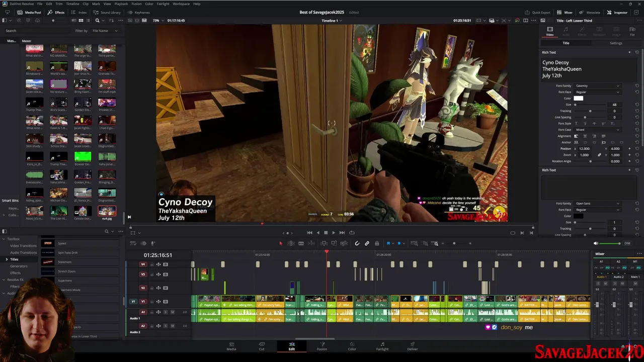Open the Keyframes panel
This screenshot has width=644, height=362.
click(x=139, y=12)
